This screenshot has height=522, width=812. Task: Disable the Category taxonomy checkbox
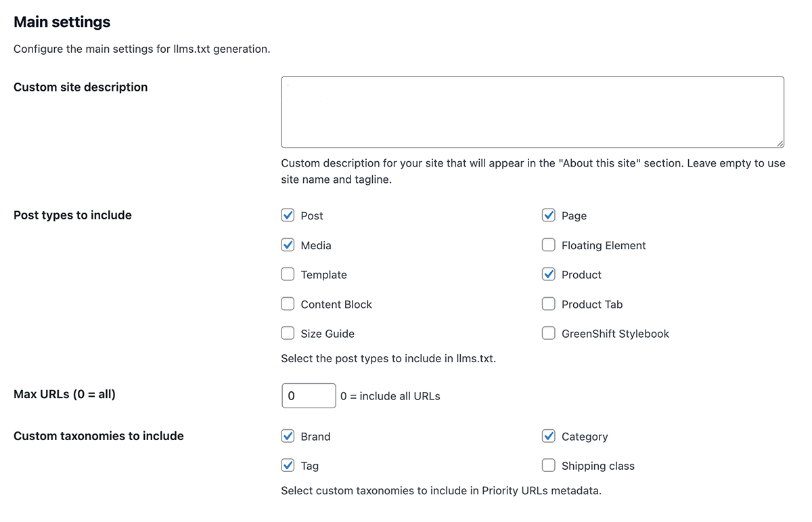coord(549,436)
